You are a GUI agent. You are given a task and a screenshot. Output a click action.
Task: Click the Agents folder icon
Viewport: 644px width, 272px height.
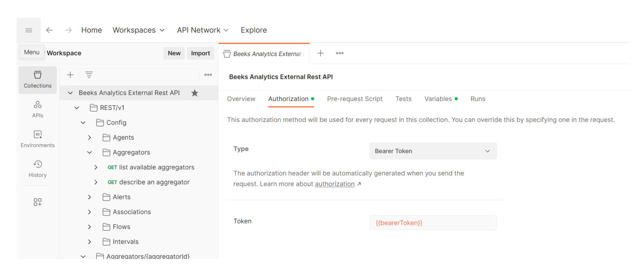click(106, 137)
